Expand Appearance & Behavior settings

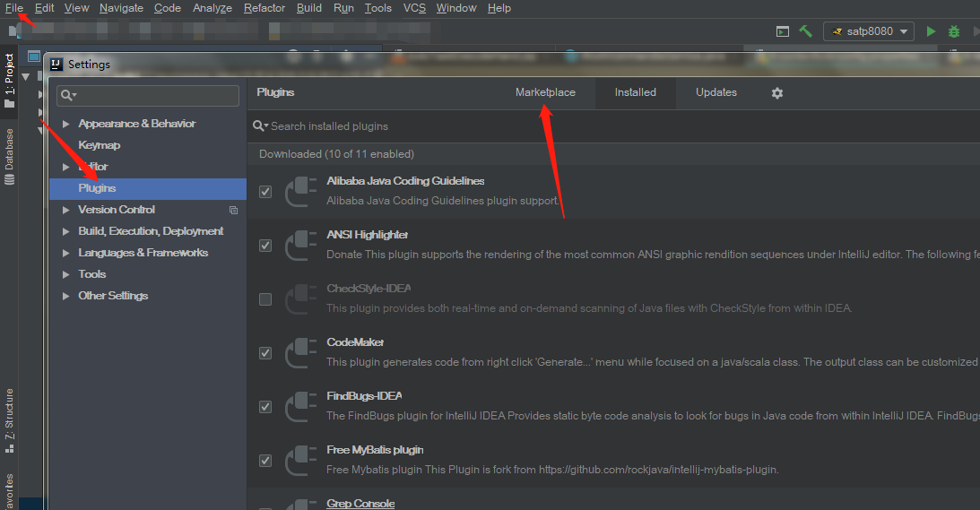pyautogui.click(x=65, y=124)
